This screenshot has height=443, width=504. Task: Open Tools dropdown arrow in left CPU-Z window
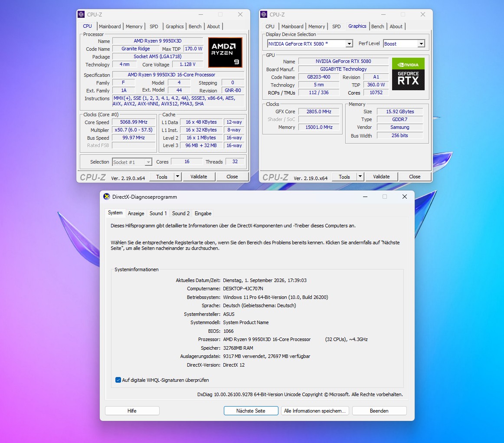click(177, 177)
